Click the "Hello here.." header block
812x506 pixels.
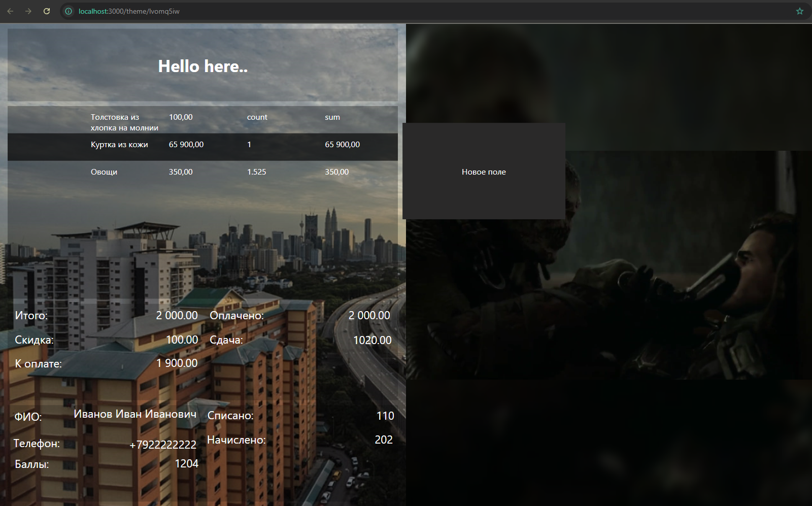click(202, 66)
